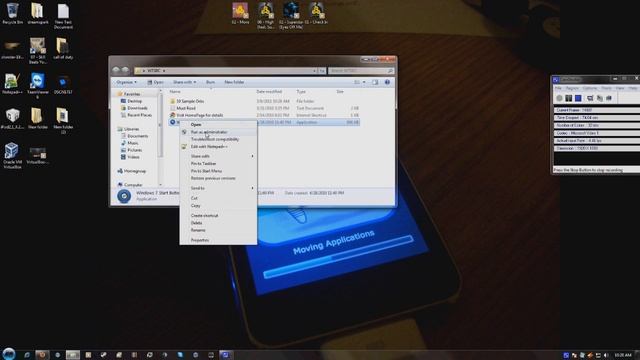Viewport: 640px width, 360px height.
Task: Click the Explorer back arrow button
Action: click(x=116, y=70)
